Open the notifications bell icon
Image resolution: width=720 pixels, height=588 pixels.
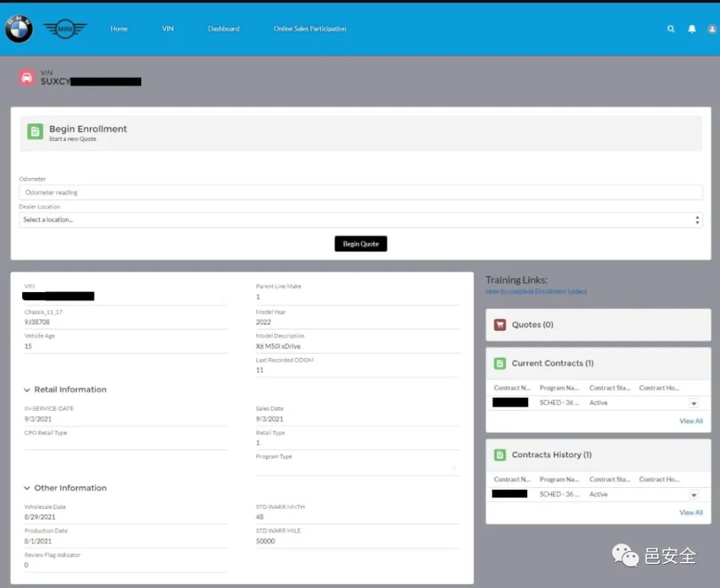[x=691, y=29]
